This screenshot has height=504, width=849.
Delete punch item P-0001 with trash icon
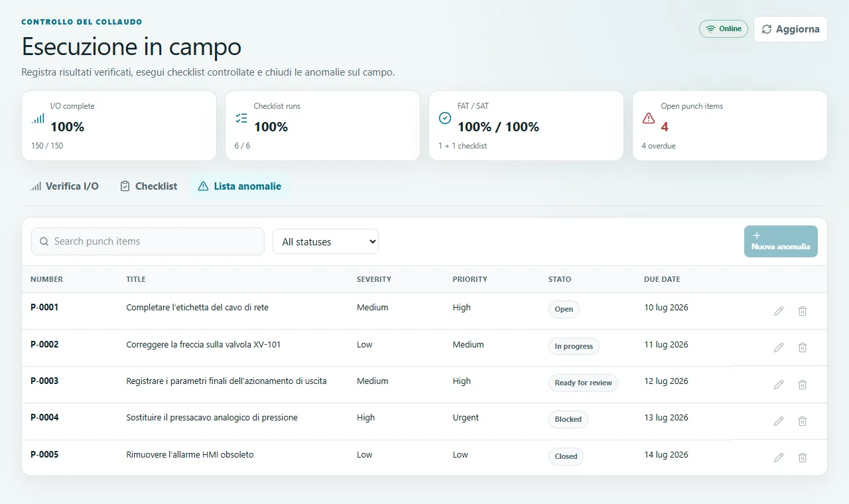pyautogui.click(x=803, y=311)
